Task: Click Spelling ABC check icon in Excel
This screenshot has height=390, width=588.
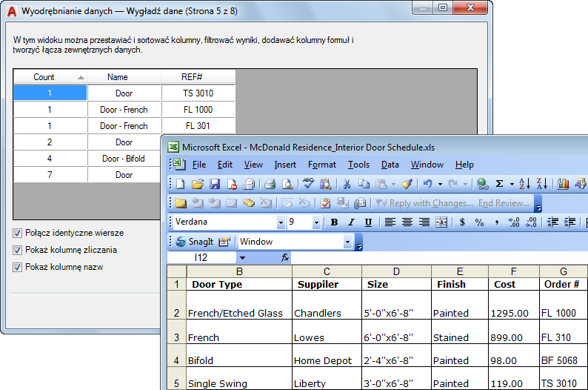Action: (x=308, y=184)
